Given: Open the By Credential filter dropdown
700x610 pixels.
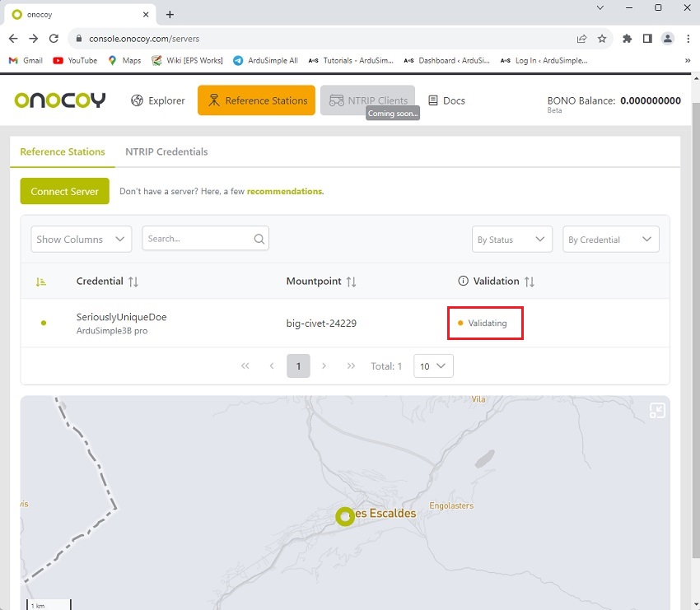Looking at the screenshot, I should coord(610,240).
